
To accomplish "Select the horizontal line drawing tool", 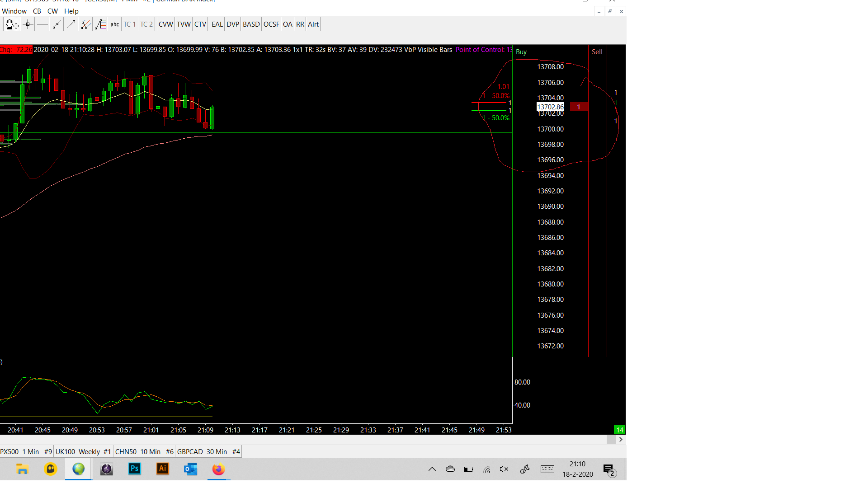I will click(42, 24).
